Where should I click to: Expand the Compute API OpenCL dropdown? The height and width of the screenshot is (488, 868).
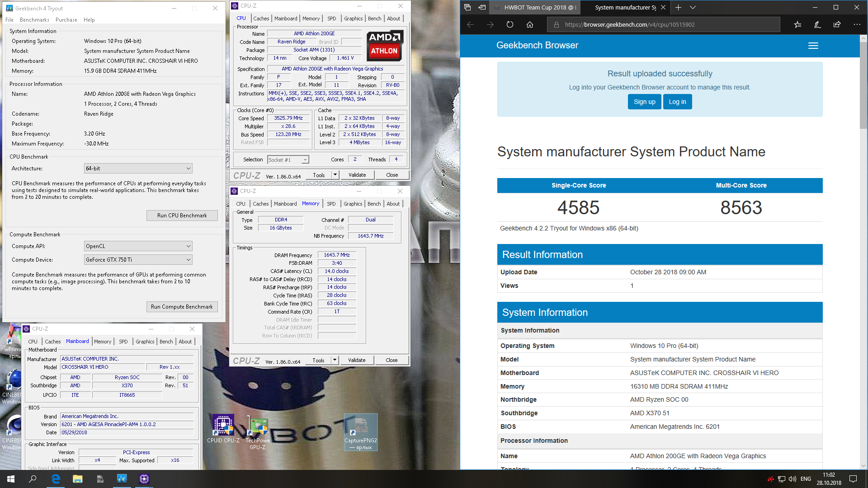pyautogui.click(x=138, y=246)
